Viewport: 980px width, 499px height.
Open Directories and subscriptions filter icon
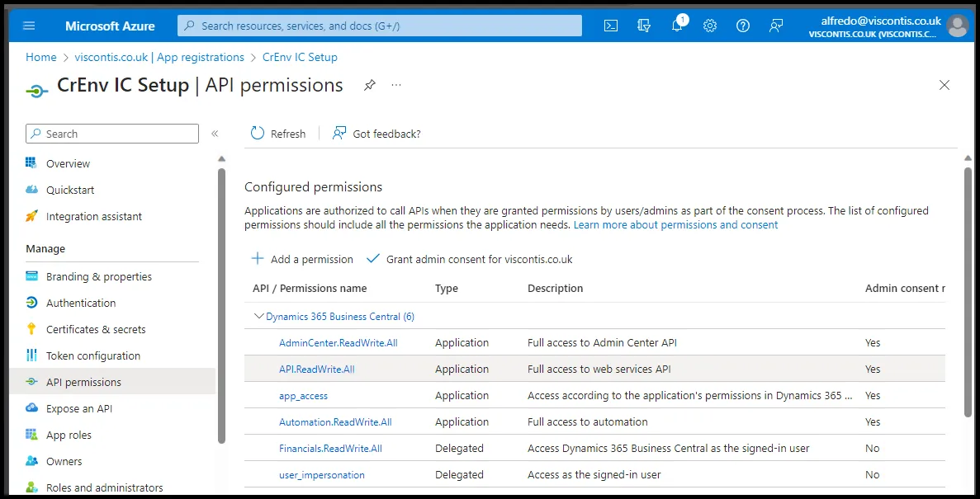click(x=644, y=26)
